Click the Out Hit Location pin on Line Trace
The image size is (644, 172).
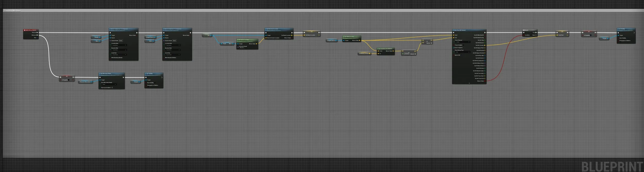click(485, 45)
